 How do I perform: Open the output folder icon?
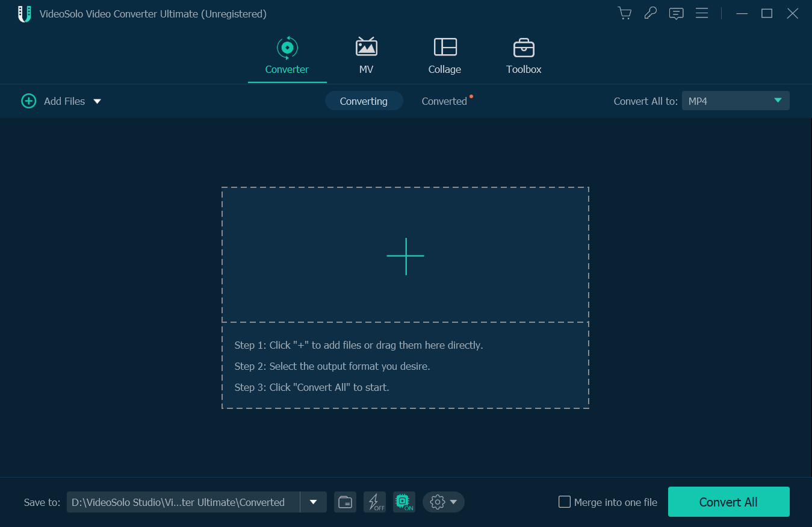(x=346, y=502)
